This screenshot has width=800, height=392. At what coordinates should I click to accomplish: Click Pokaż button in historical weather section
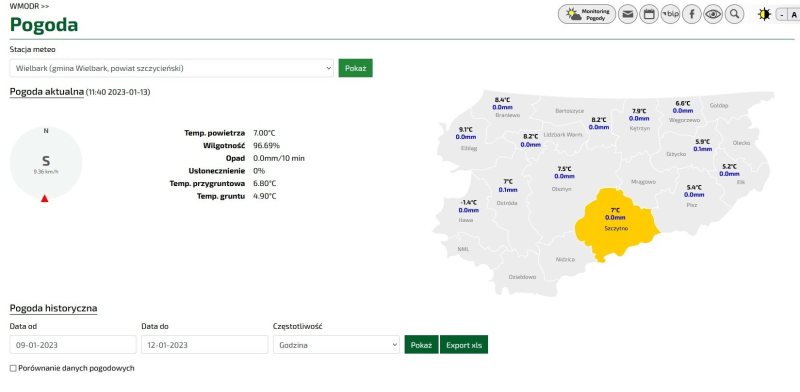[x=421, y=345]
